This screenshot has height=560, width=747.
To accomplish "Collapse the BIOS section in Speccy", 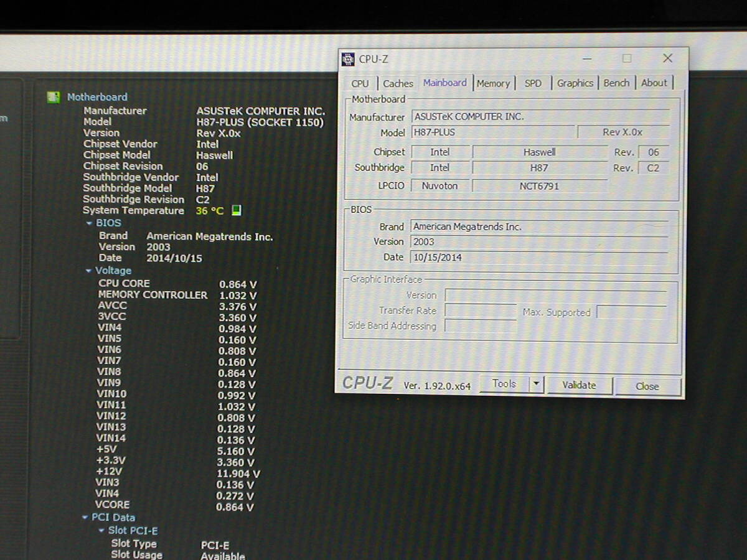I will [89, 223].
